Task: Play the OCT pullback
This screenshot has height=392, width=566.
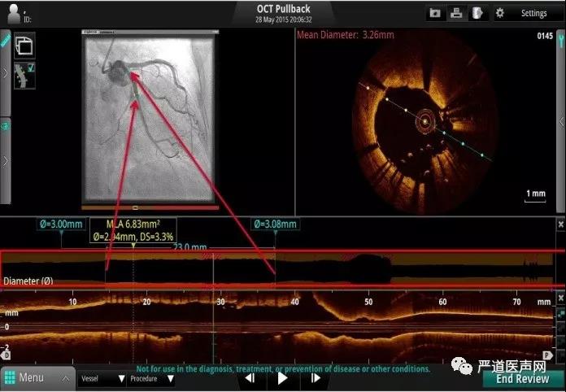Action: tap(282, 377)
